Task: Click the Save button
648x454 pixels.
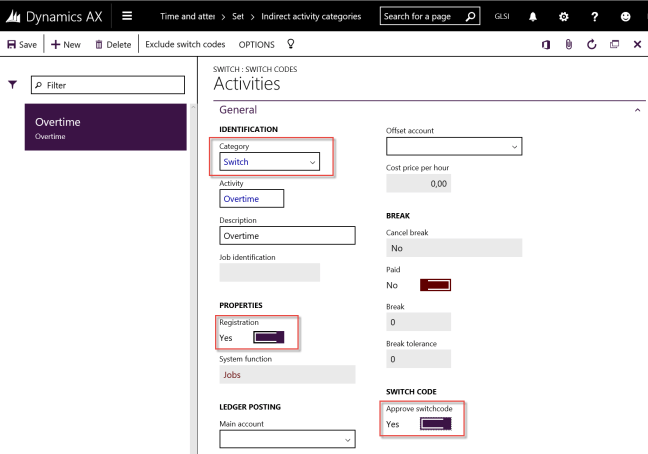Action: [22, 45]
